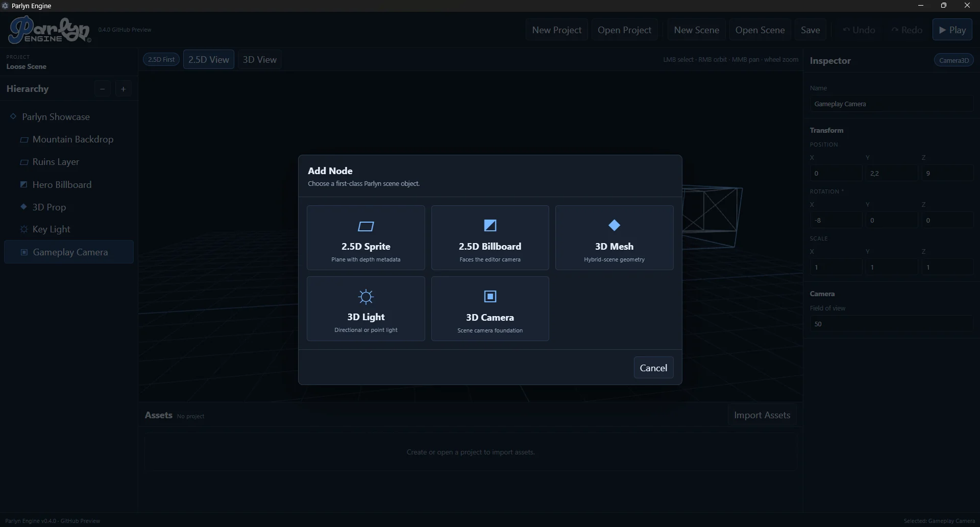Click the Position Z input field
This screenshot has width=980, height=527.
[947, 173]
